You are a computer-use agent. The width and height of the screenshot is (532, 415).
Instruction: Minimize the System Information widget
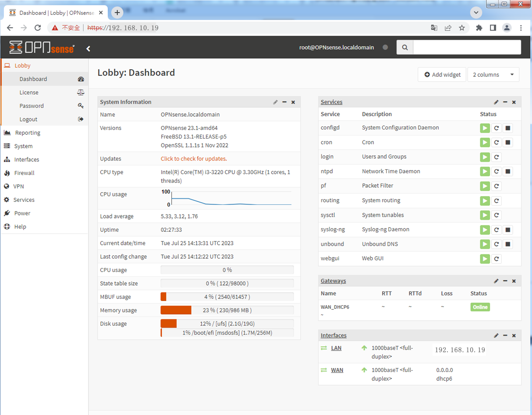coord(284,102)
